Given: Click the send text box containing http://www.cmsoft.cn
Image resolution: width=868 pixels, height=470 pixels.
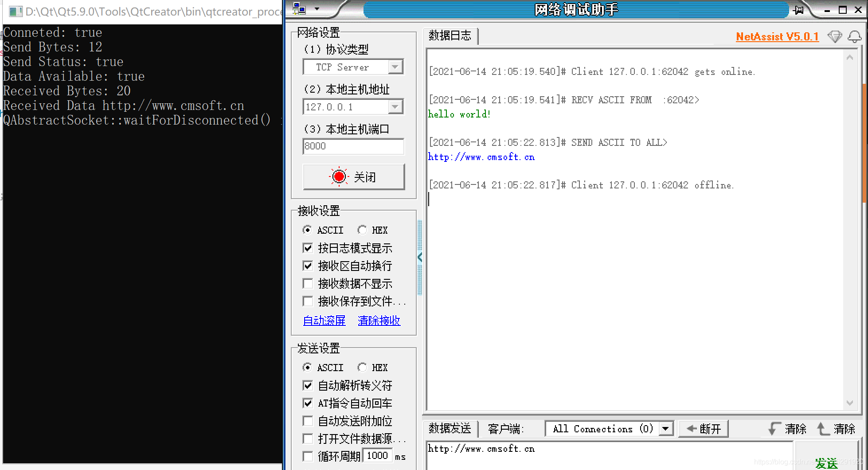Looking at the screenshot, I should [609, 455].
